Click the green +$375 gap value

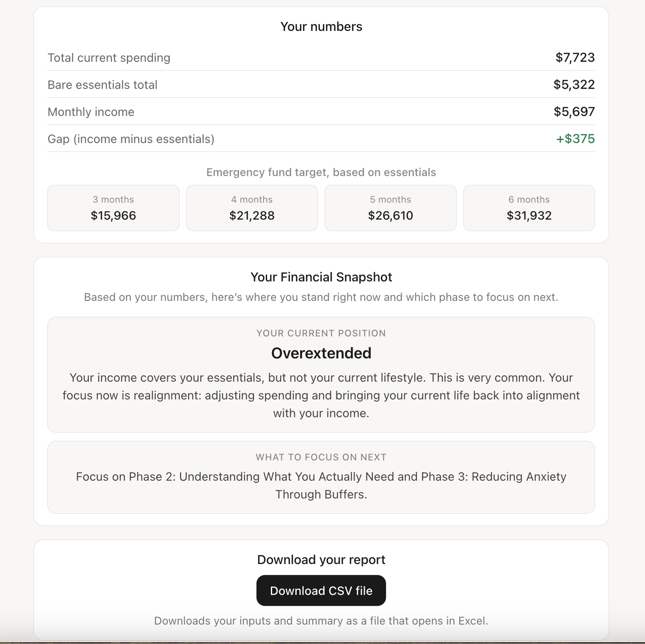[575, 139]
